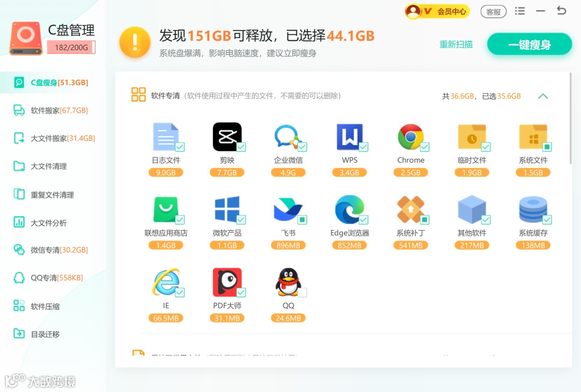Click the 896MB size badge
The width and height of the screenshot is (581, 392).
click(288, 245)
